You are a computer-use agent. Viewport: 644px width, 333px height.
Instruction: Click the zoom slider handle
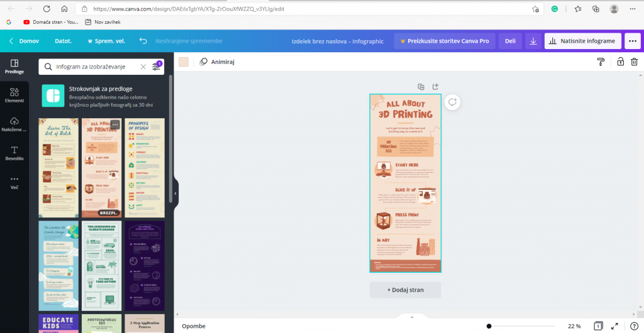pos(489,327)
